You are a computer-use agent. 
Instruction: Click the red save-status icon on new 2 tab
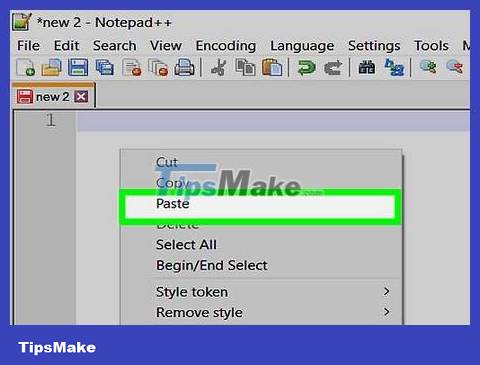click(x=25, y=97)
